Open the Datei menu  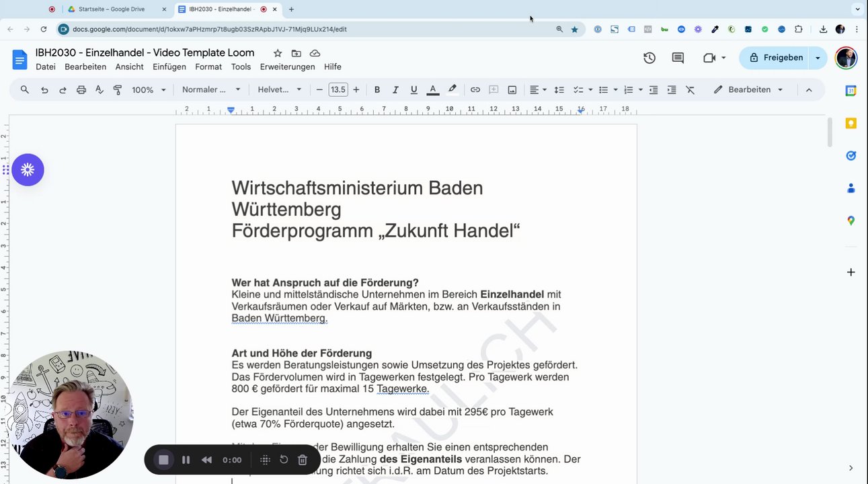click(46, 67)
